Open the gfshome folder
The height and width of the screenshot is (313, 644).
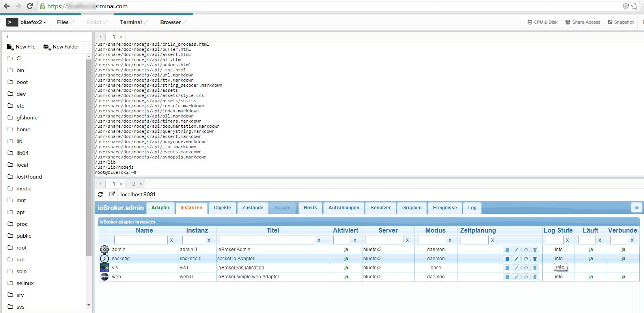(27, 117)
